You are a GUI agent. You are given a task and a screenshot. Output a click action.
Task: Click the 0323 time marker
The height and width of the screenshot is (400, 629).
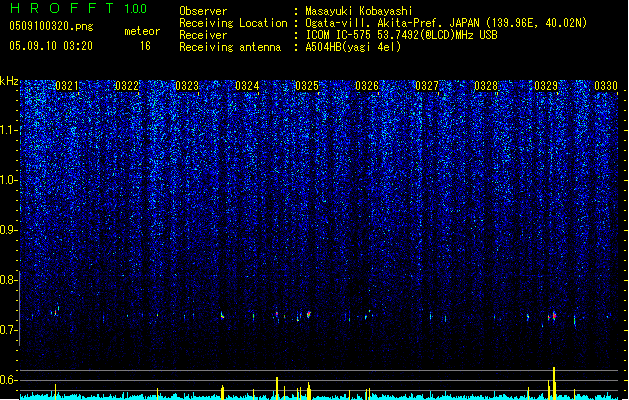(187, 86)
